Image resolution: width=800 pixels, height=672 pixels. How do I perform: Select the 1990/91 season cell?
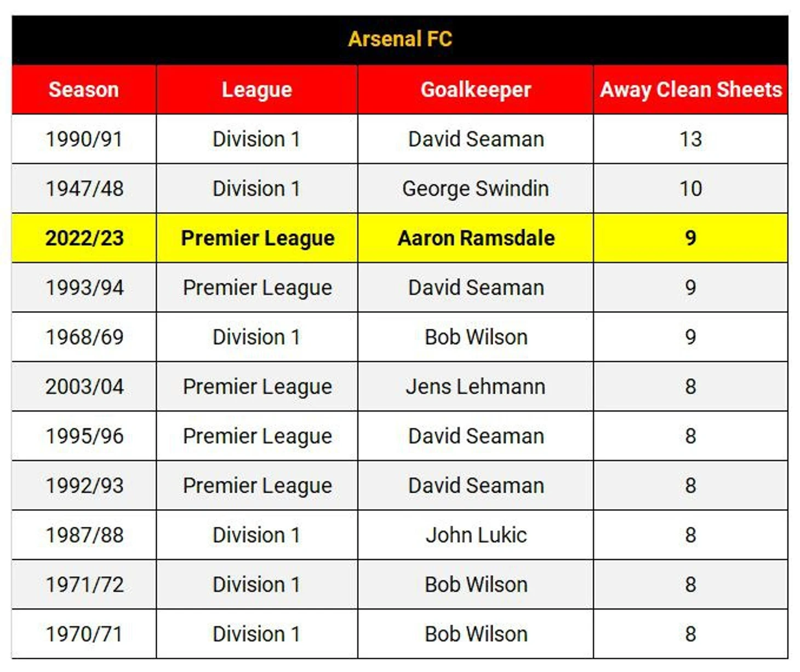(x=84, y=139)
